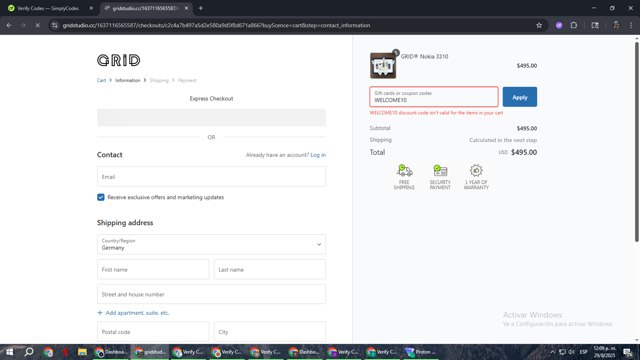Go to Cart in the breadcrumb
Viewport: 640px width, 360px height.
(101, 80)
